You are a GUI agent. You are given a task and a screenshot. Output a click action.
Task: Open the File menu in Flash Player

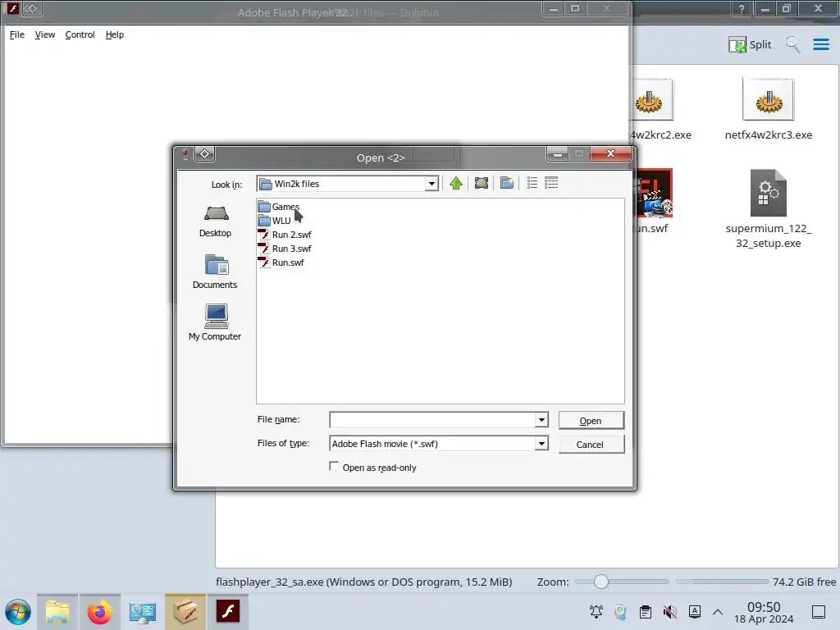tap(17, 34)
